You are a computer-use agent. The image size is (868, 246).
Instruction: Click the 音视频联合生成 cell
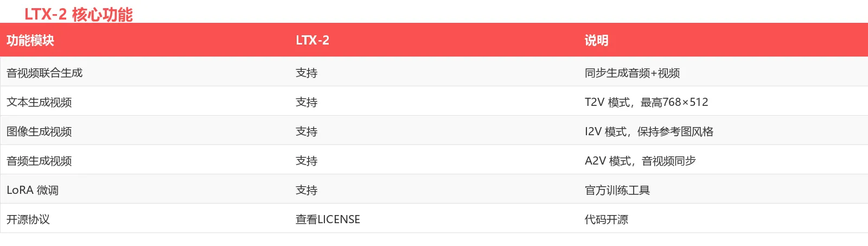44,73
